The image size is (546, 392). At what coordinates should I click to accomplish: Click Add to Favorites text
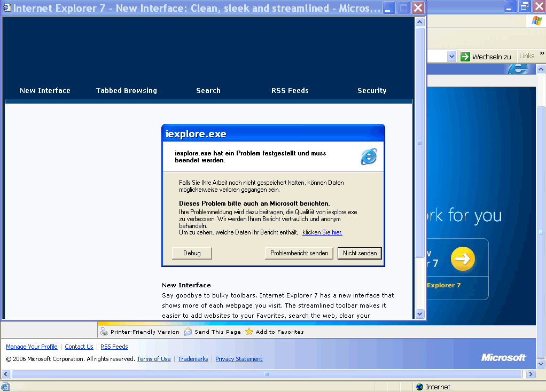279,332
